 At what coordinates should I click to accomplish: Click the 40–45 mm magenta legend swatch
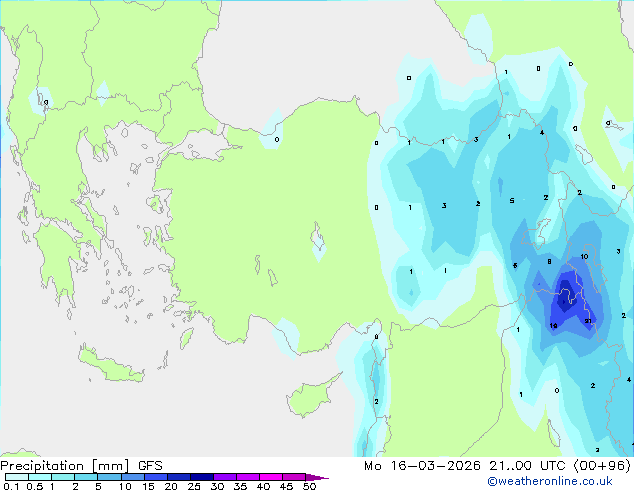(x=271, y=477)
